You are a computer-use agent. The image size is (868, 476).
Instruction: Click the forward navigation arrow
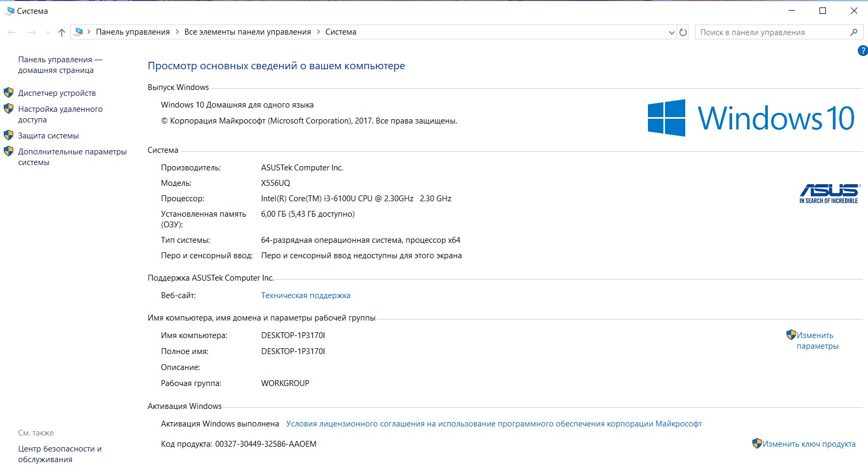pos(32,32)
